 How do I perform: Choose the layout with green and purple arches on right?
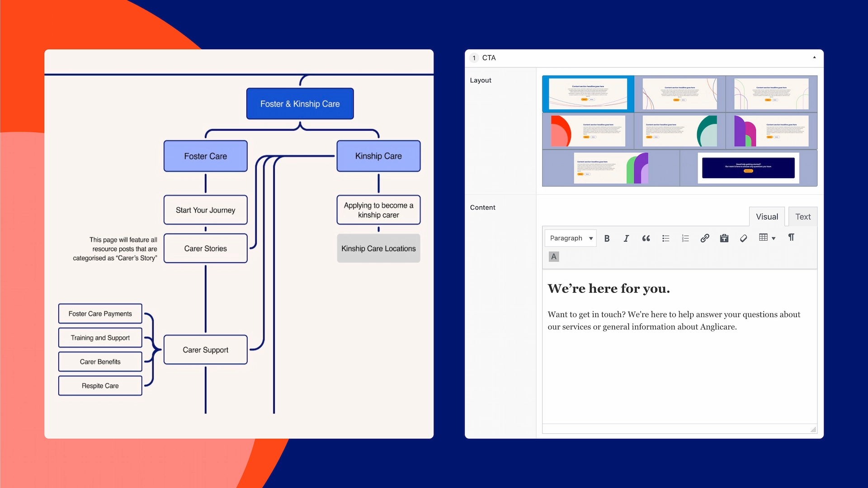pyautogui.click(x=611, y=168)
